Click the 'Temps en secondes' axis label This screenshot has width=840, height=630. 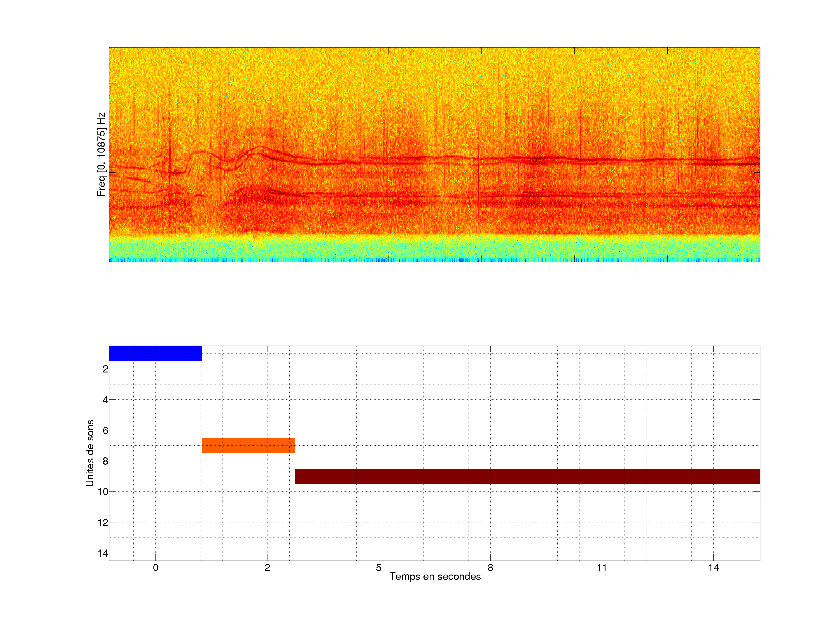pyautogui.click(x=435, y=576)
